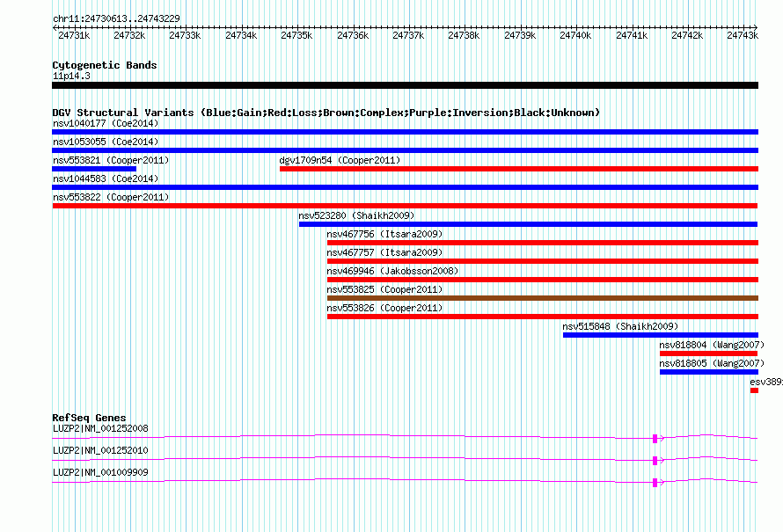Click the exon block of LUZP2|NM_001252008
Image resolution: width=783 pixels, height=532 pixels.
(655, 439)
